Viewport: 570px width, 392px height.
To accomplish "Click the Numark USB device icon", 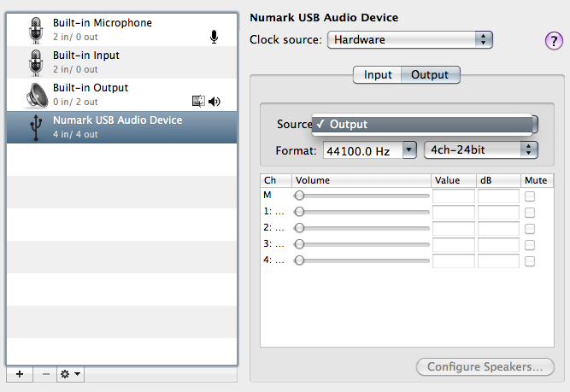I will [x=36, y=126].
